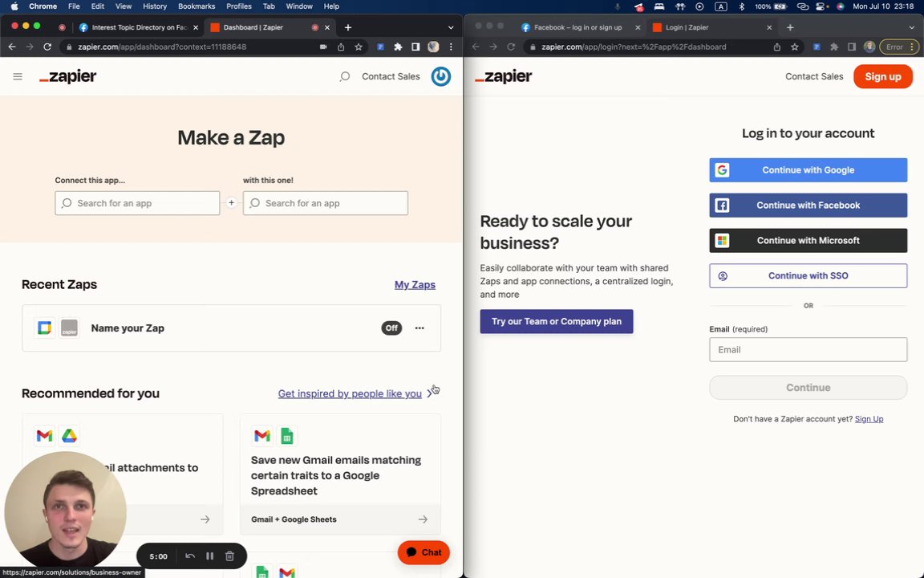This screenshot has height=578, width=924.
Task: Open a new tab in right window
Action: point(790,27)
